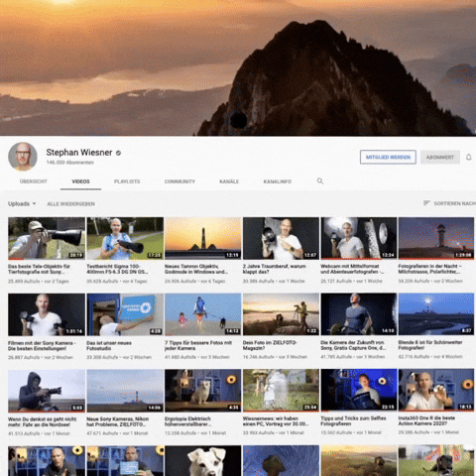Viewport: 476px width, 476px height.
Task: Open Die Kamera der Zukunft title
Action: pos(353,345)
